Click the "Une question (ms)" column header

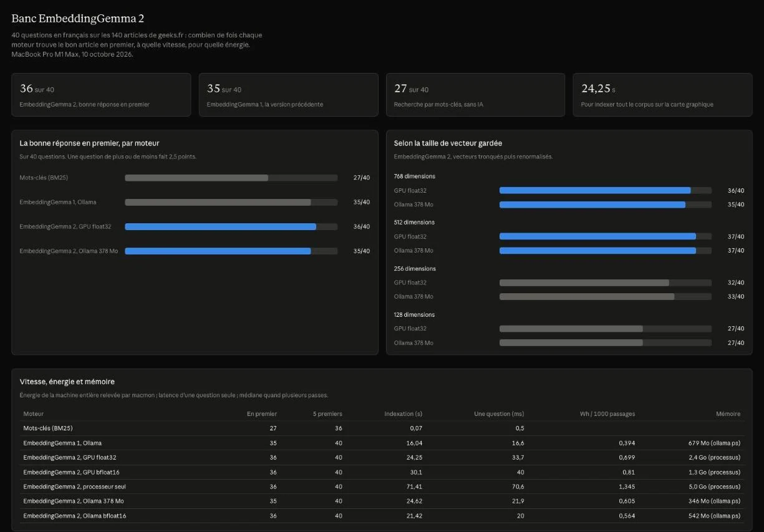(499, 414)
